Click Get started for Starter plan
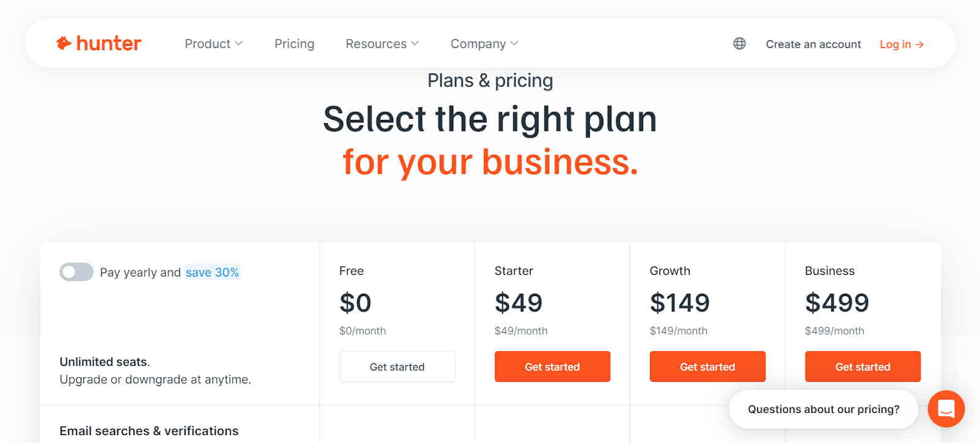The width and height of the screenshot is (980, 443). (552, 367)
